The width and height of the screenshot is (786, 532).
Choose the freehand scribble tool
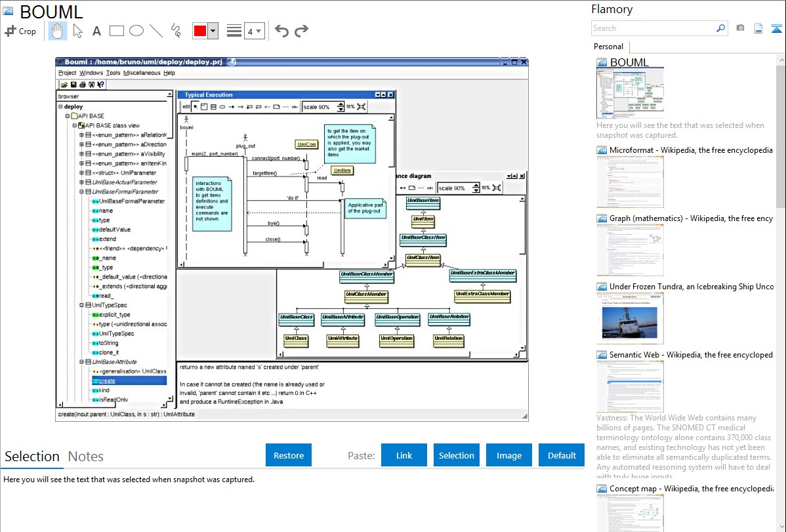pos(175,31)
